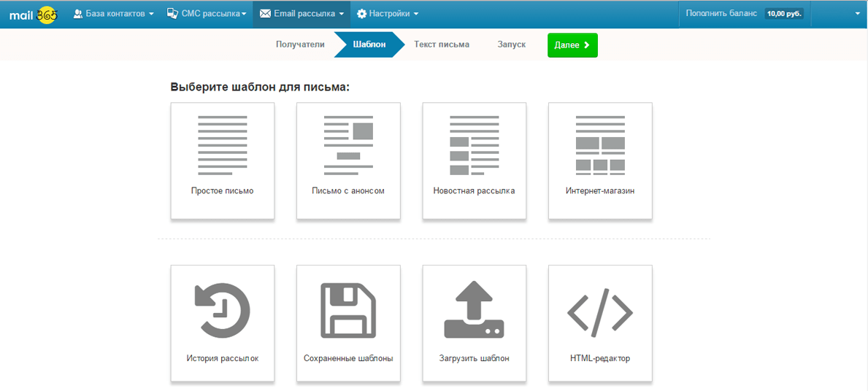Click the Письмо с анонсом label
Screen dimensions: 868x391
tap(348, 191)
